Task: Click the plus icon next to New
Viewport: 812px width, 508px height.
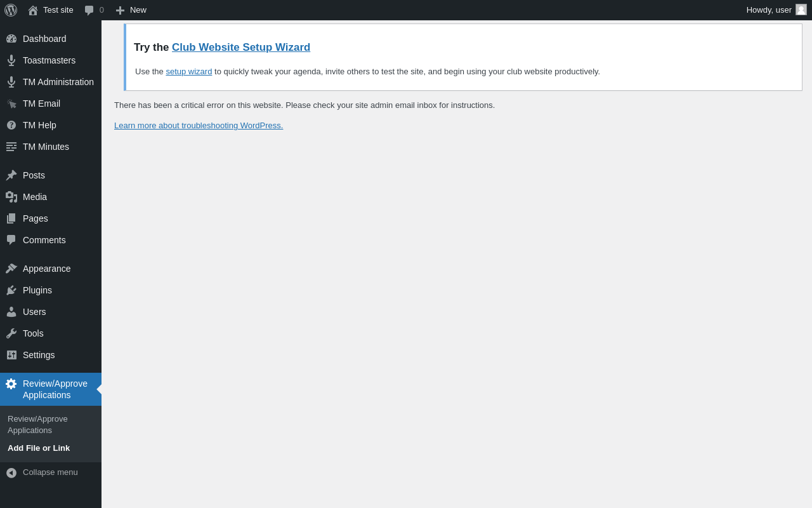Action: 120,10
